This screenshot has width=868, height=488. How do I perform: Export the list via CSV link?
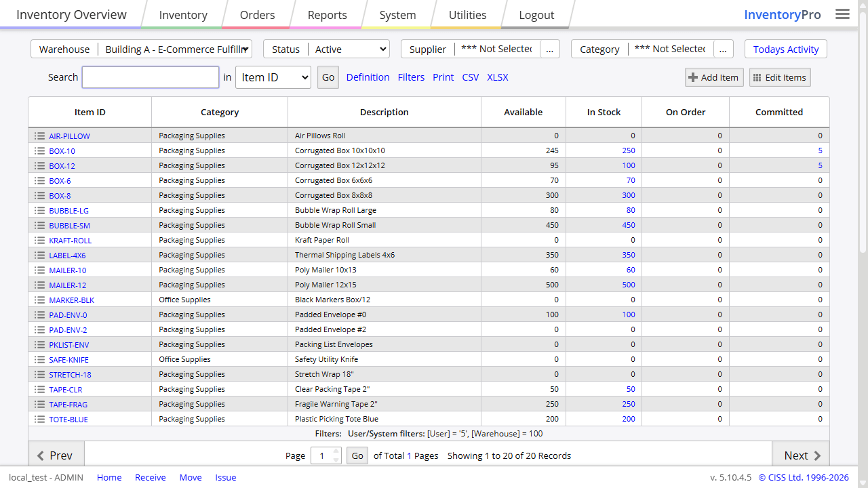471,77
